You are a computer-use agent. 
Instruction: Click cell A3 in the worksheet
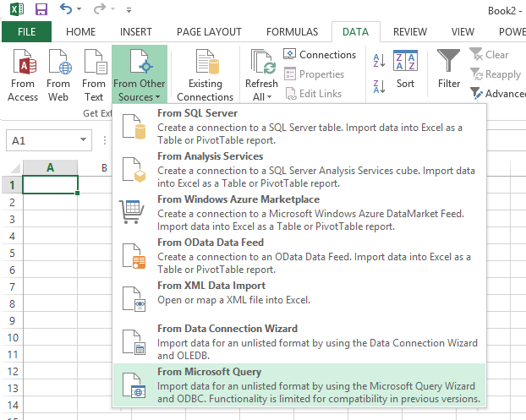(50, 219)
